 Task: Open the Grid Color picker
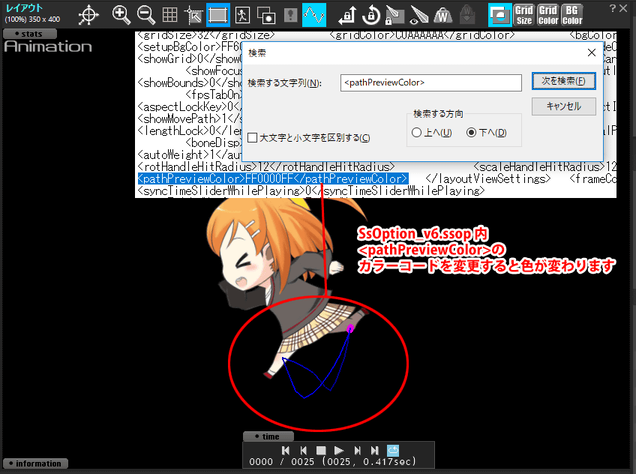coord(548,15)
